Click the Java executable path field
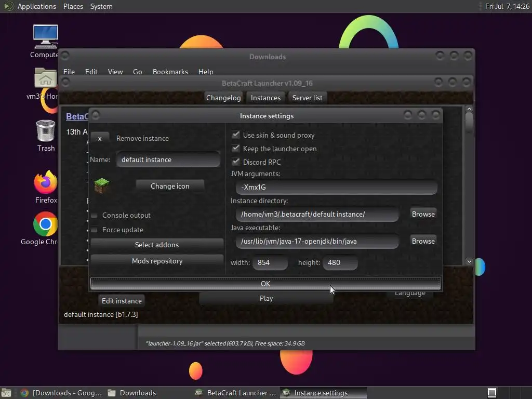Screen dimensions: 532x399 click(317, 241)
